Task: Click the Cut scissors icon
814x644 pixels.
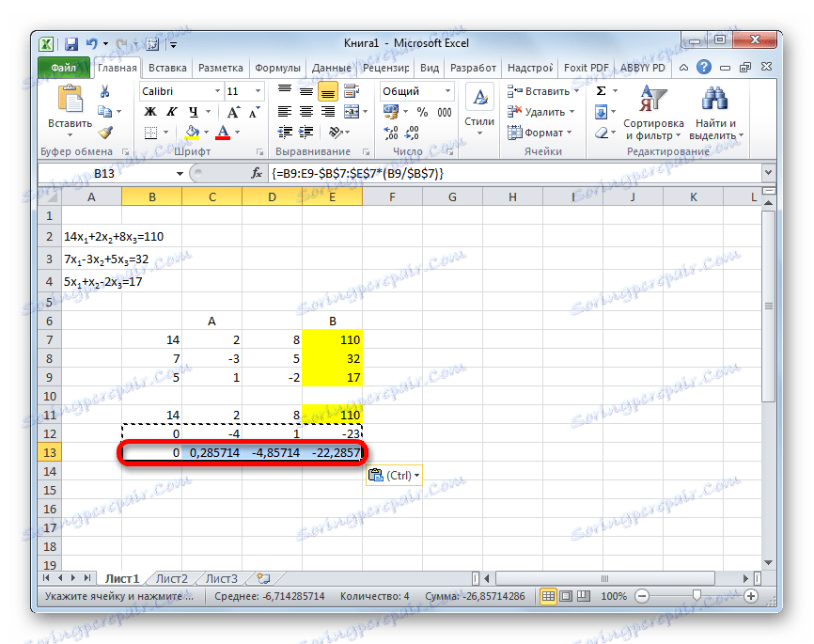Action: [105, 91]
